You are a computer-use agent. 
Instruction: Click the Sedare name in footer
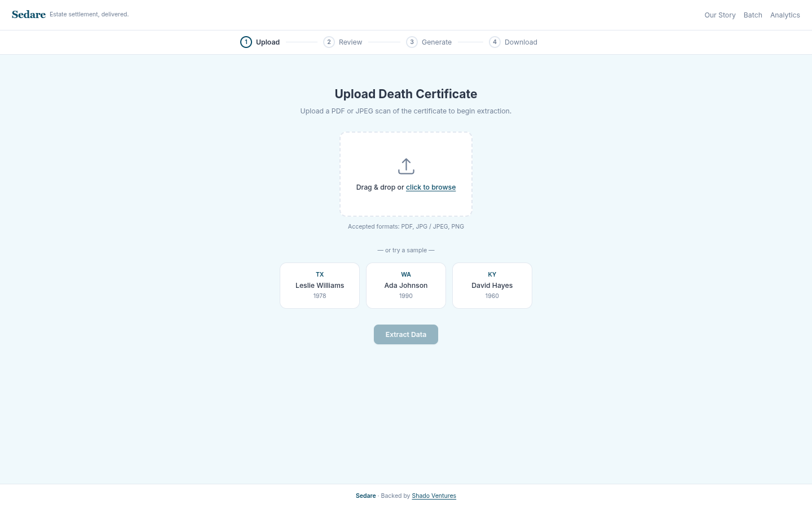coord(365,496)
